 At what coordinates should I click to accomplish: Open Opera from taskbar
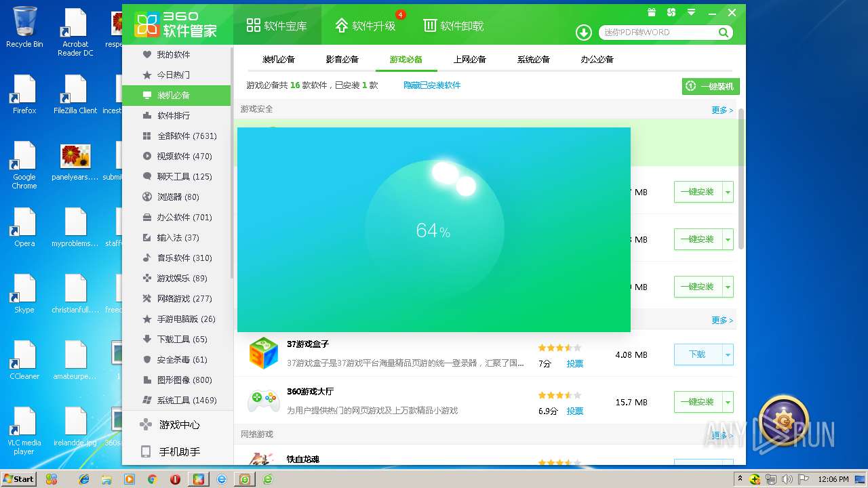click(x=176, y=479)
